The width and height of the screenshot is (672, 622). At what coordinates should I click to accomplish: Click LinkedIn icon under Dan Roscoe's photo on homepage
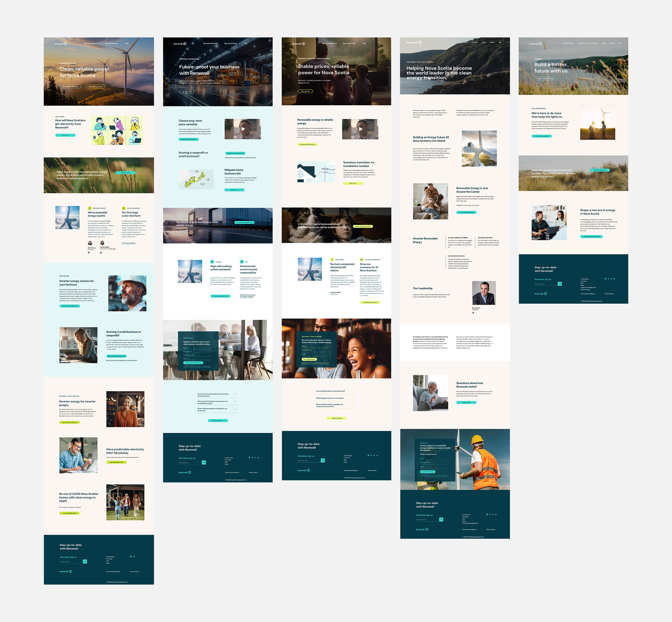click(89, 252)
